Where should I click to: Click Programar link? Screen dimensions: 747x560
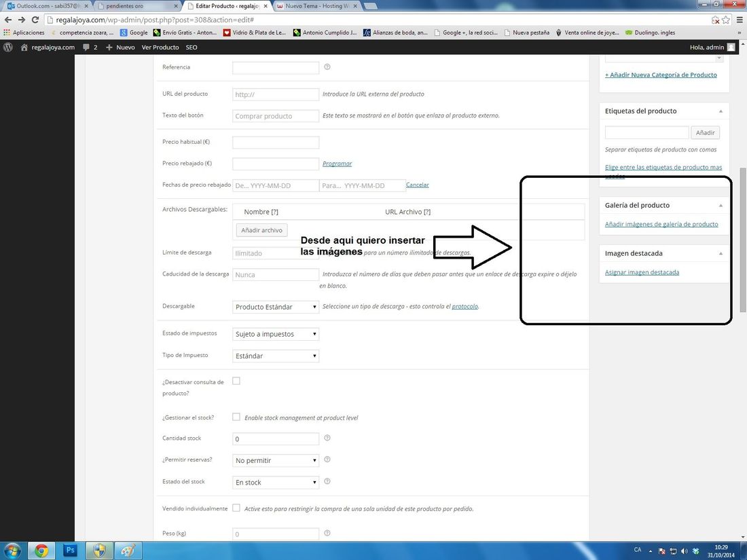tap(338, 164)
